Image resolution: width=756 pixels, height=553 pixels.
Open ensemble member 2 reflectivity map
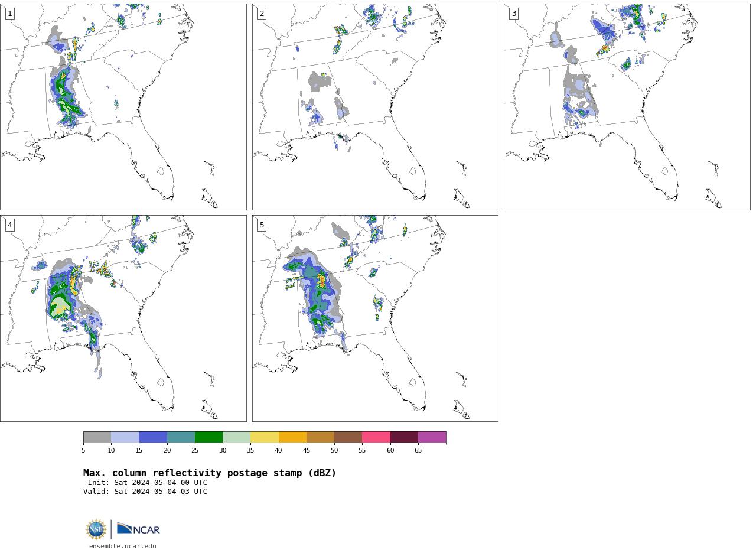tap(375, 107)
